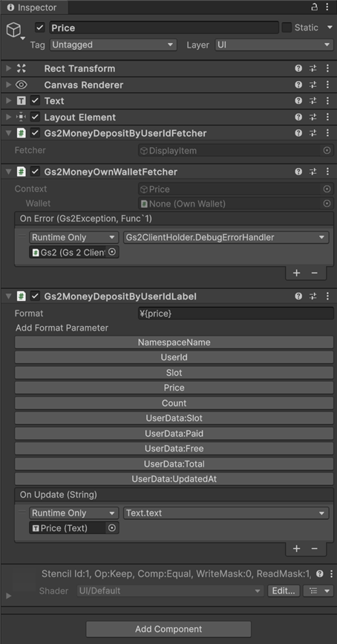Viewport: 337px width, 644px height.
Task: Open the Layer dropdown showing UI
Action: pos(274,45)
